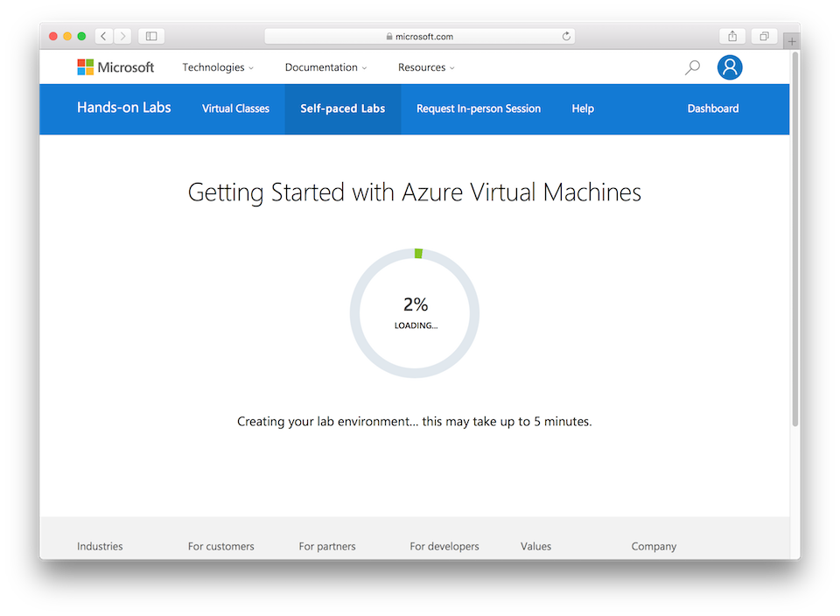Click the For customers footer link
840x616 pixels.
[x=220, y=546]
